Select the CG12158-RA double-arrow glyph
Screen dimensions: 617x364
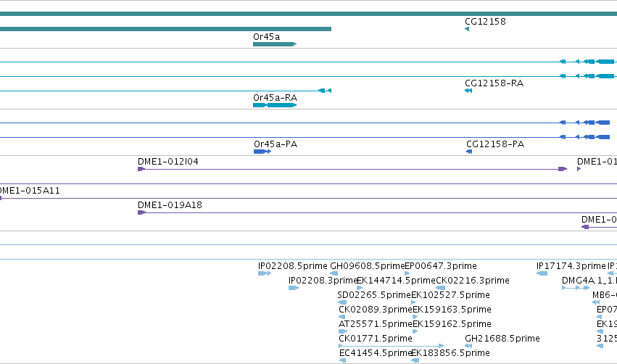[x=468, y=91]
